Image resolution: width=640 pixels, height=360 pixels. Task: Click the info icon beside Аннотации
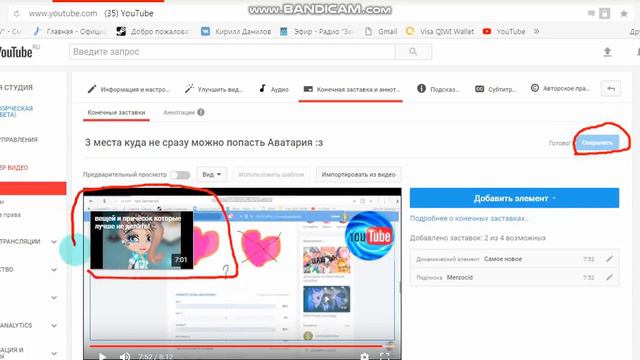click(201, 112)
